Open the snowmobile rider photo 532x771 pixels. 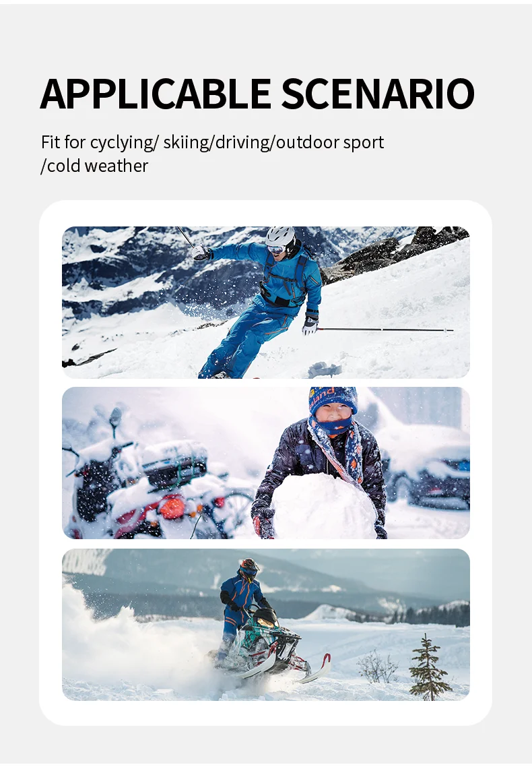[266, 625]
